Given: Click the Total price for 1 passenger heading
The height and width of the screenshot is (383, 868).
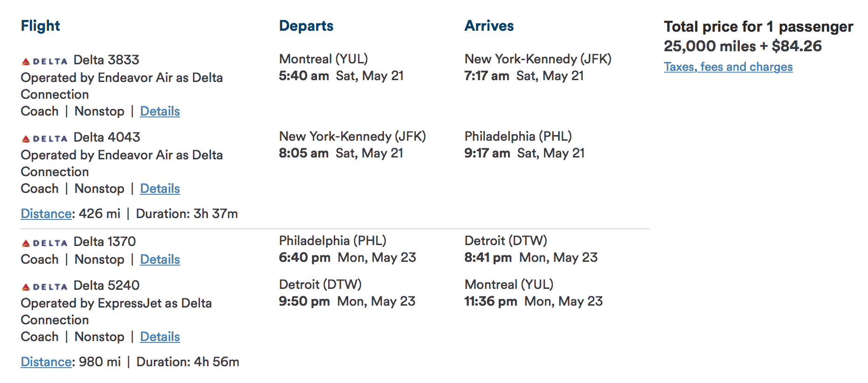Looking at the screenshot, I should click(758, 27).
